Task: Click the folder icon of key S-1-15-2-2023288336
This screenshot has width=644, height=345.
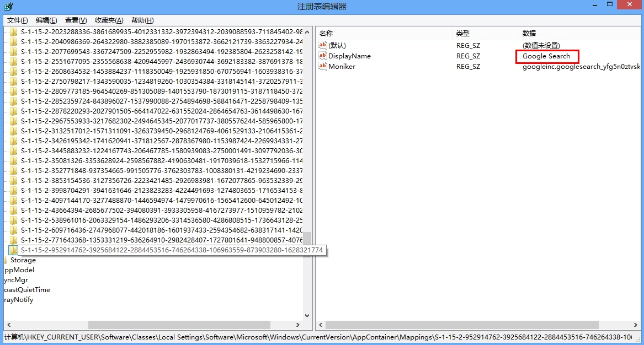Action: coord(13,31)
